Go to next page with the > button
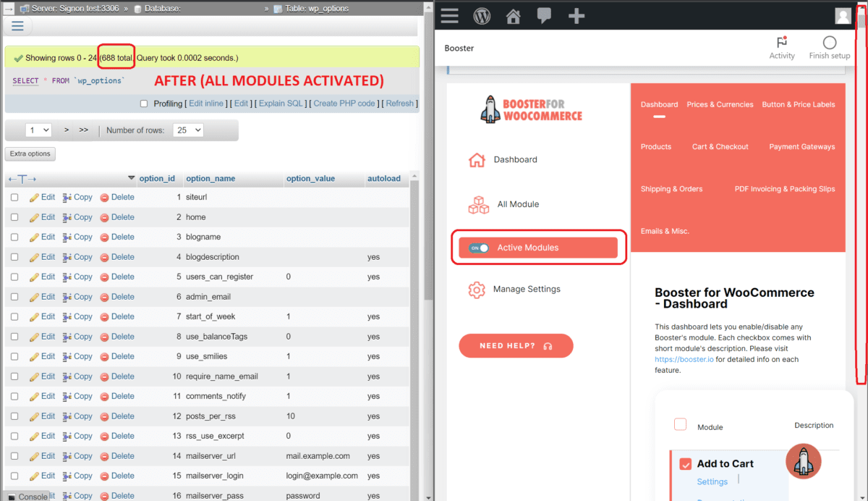Image resolution: width=868 pixels, height=501 pixels. point(67,130)
